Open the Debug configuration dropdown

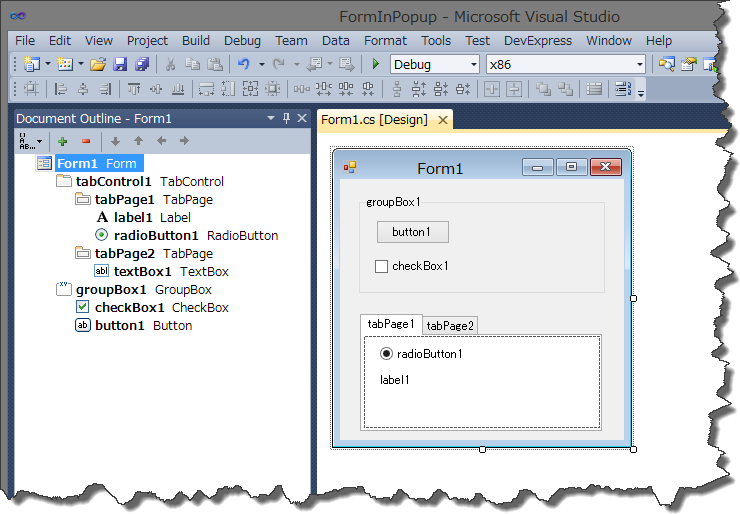pos(474,65)
